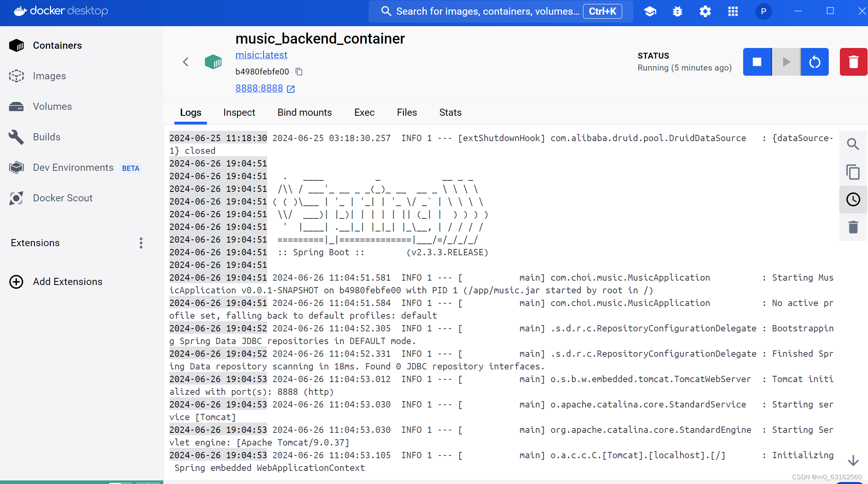This screenshot has height=484, width=868.
Task: Open the Learning center icon
Action: [x=650, y=11]
